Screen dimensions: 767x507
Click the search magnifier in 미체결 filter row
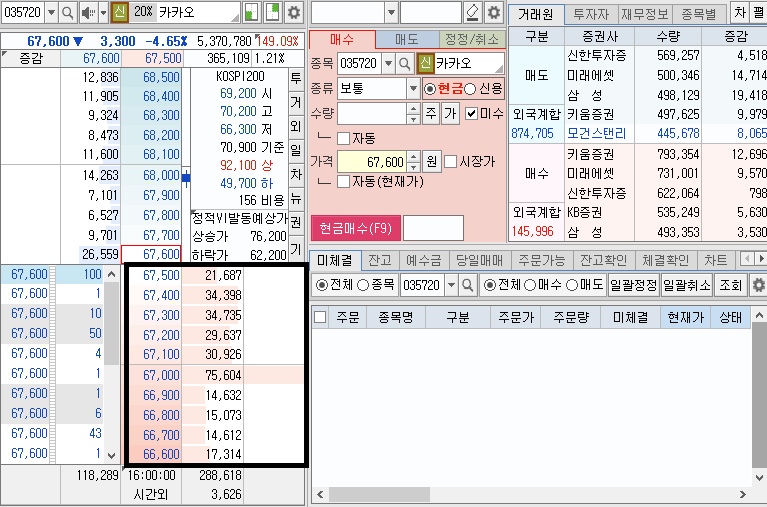coord(467,285)
